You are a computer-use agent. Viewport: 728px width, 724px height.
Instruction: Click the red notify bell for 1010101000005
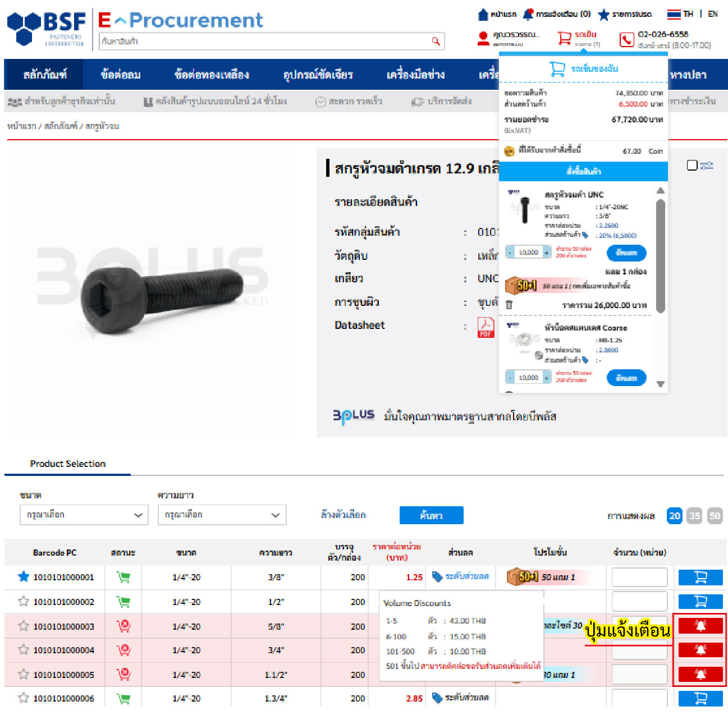coord(700,674)
